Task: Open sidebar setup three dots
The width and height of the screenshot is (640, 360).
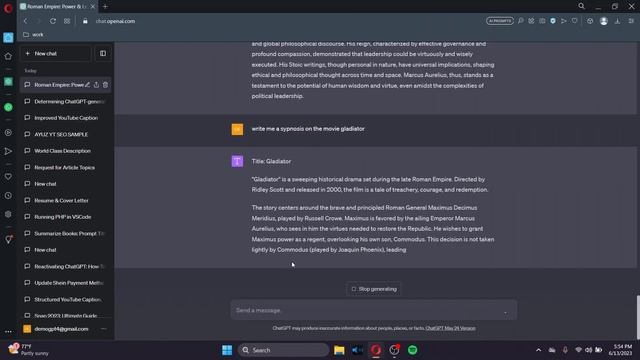Action: [8, 331]
